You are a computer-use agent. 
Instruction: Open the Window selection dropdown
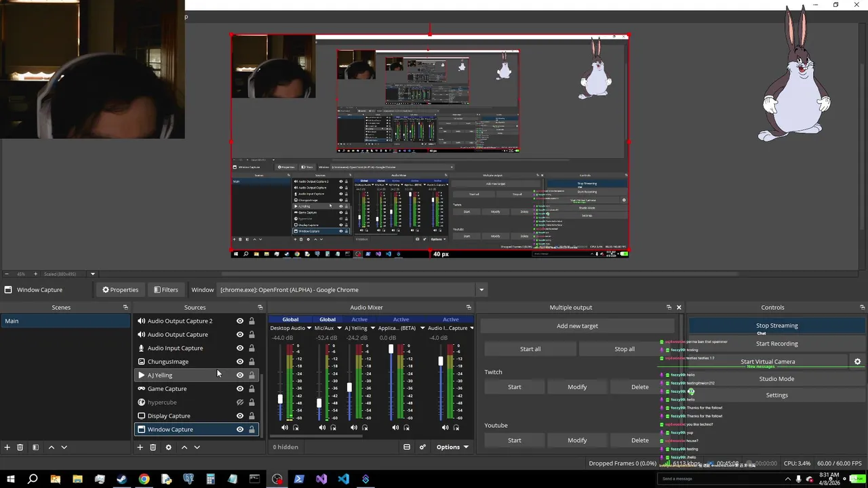pos(481,290)
